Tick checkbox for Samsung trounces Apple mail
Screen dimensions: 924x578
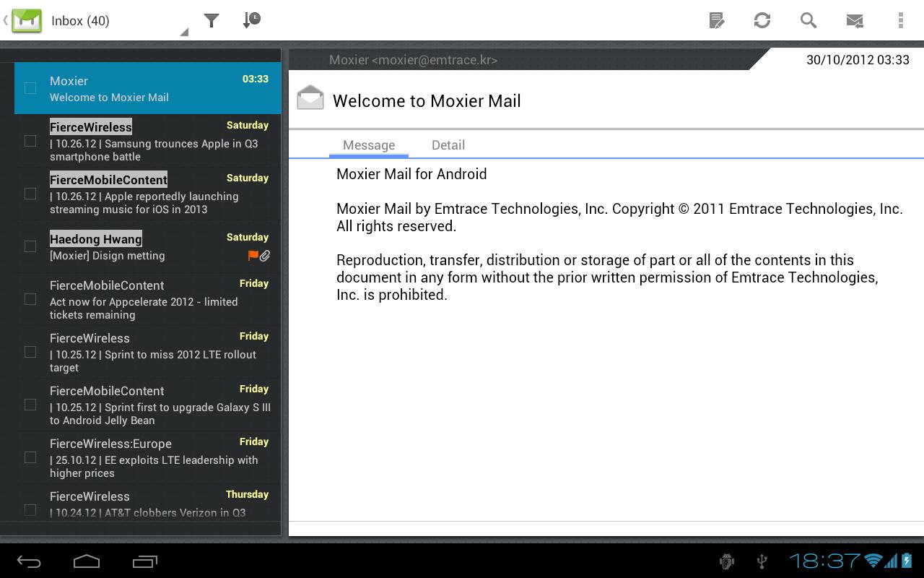[x=30, y=141]
